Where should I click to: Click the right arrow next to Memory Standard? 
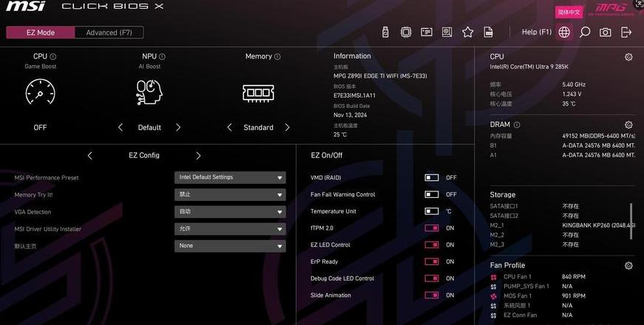(x=287, y=128)
